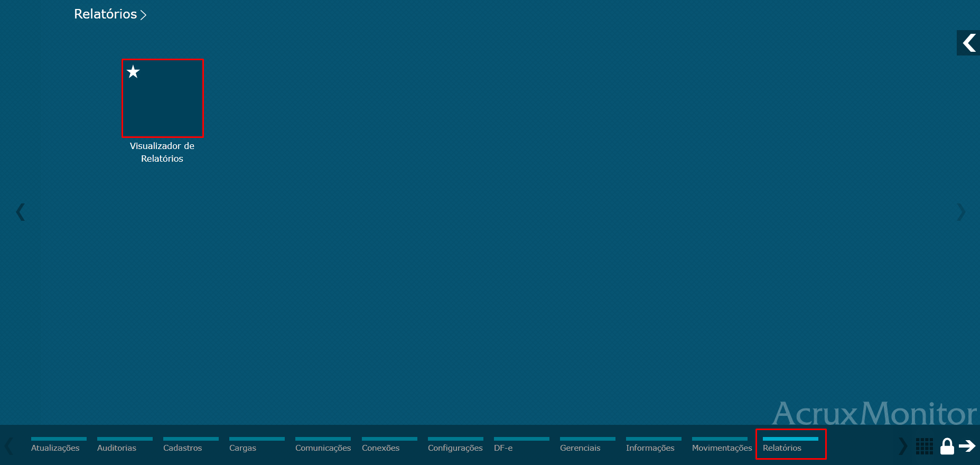This screenshot has width=980, height=465.
Task: Open the Movimentações tab
Action: point(722,444)
